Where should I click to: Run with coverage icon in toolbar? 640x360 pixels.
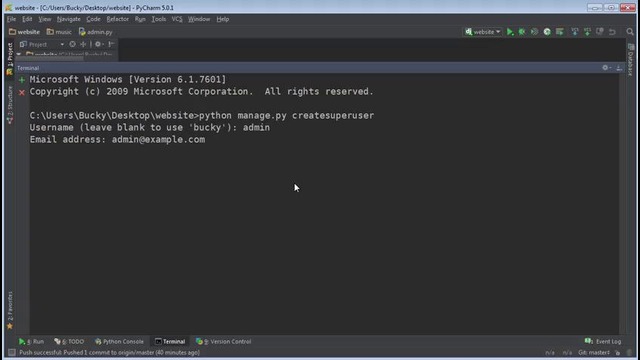tap(534, 32)
